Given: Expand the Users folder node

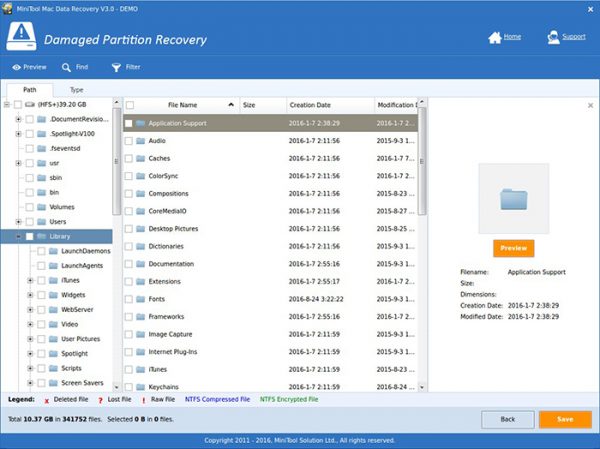Looking at the screenshot, I should pos(18,222).
